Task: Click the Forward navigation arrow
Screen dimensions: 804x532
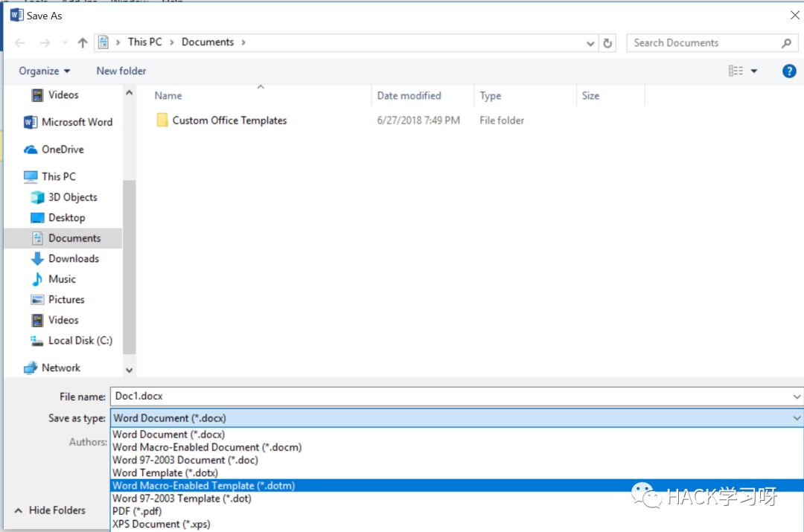Action: coord(45,42)
